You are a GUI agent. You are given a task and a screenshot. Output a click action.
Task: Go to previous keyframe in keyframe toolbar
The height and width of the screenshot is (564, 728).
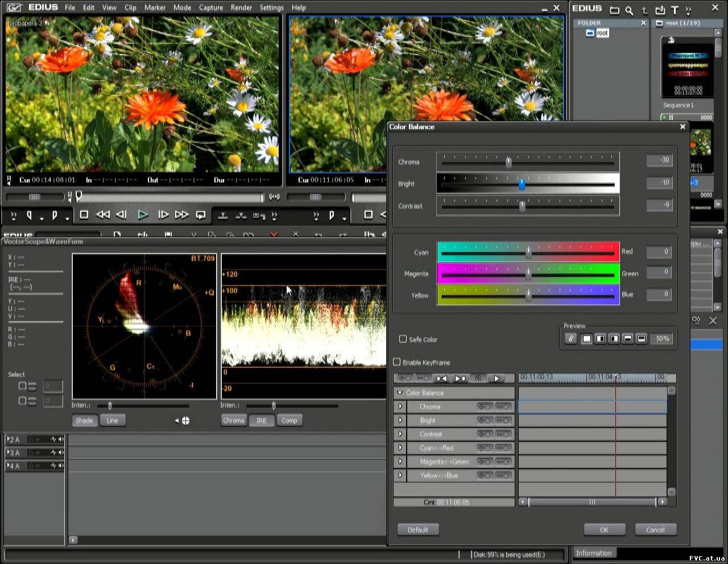click(x=441, y=378)
